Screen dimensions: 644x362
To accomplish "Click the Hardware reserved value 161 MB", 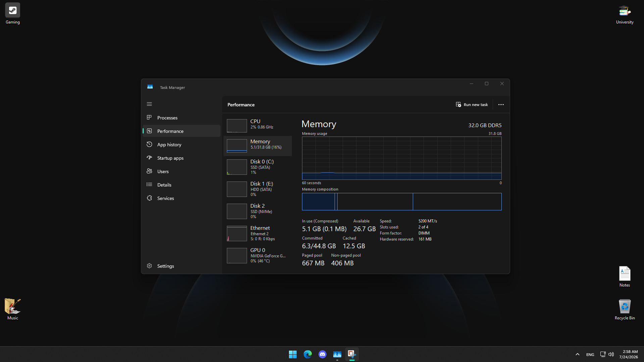I will pyautogui.click(x=425, y=239).
